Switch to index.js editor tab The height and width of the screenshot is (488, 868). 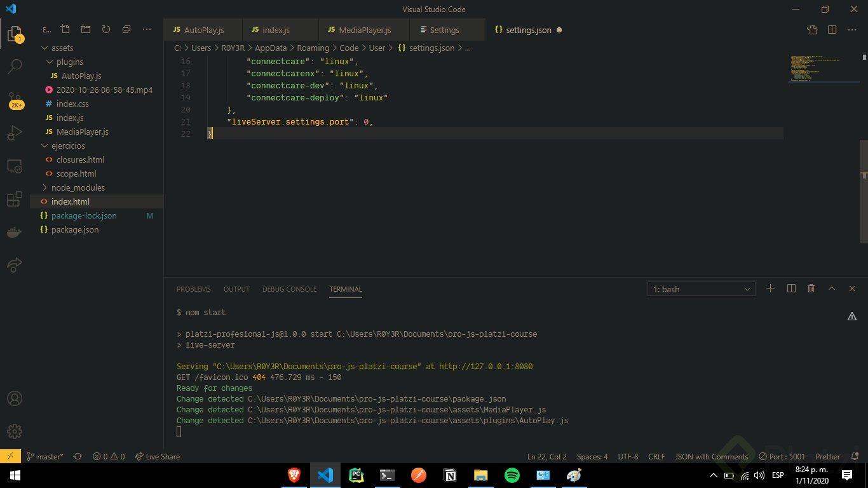280,30
